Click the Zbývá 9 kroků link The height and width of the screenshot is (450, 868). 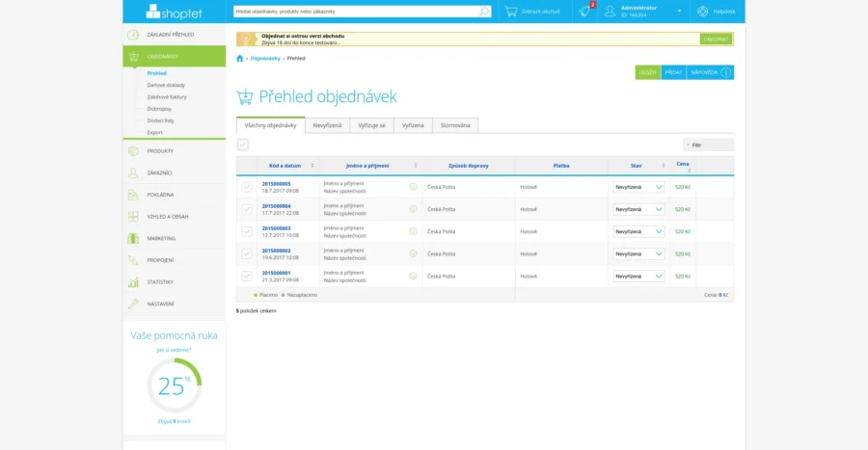pos(174,421)
